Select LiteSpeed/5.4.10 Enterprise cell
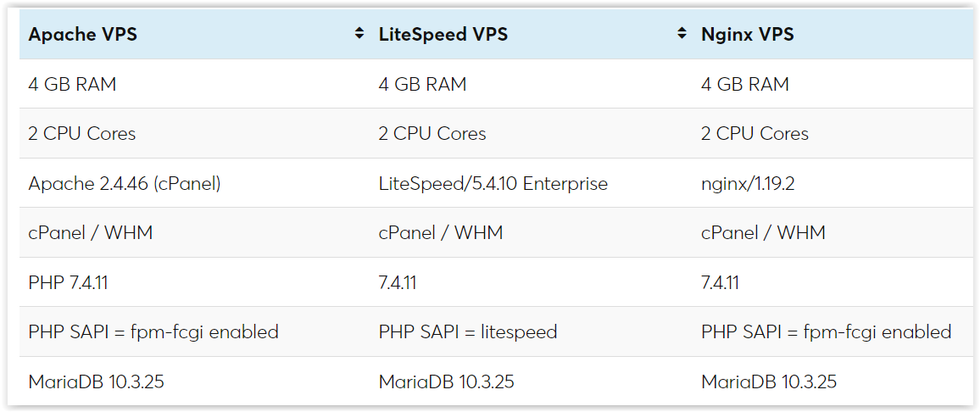980x412 pixels. 532,183
